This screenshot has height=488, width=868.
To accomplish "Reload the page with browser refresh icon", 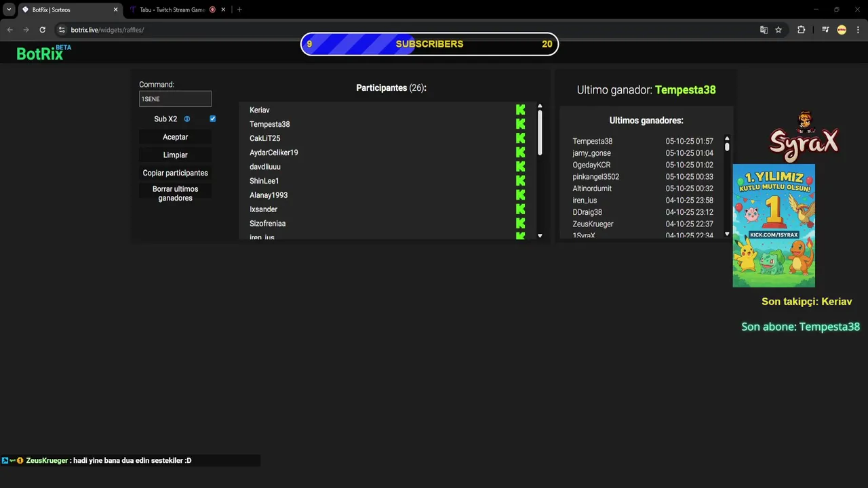I will (42, 30).
